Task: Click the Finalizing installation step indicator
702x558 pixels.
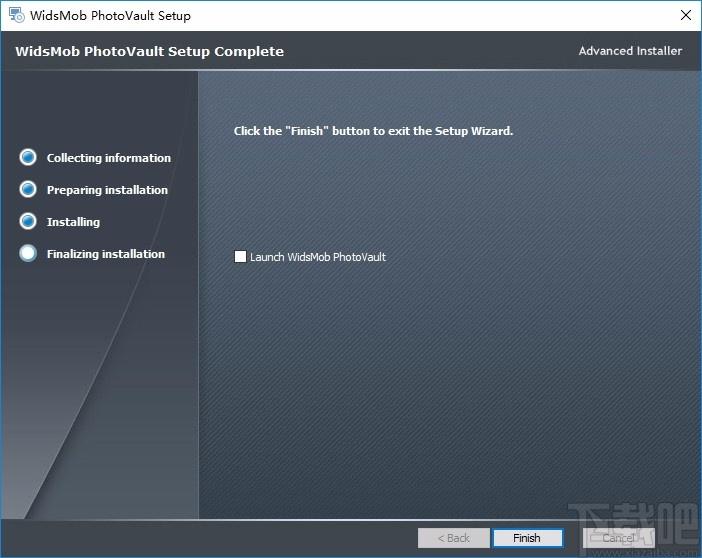Action: pyautogui.click(x=28, y=253)
